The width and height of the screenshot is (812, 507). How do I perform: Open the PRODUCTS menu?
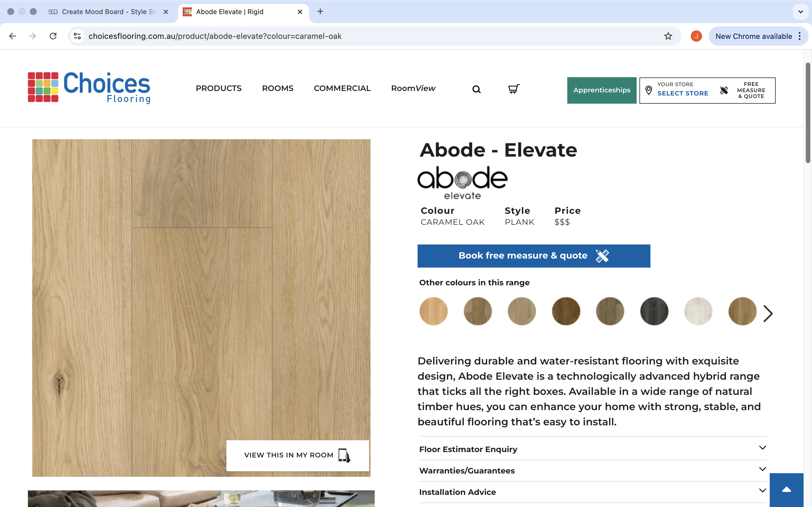tap(219, 88)
